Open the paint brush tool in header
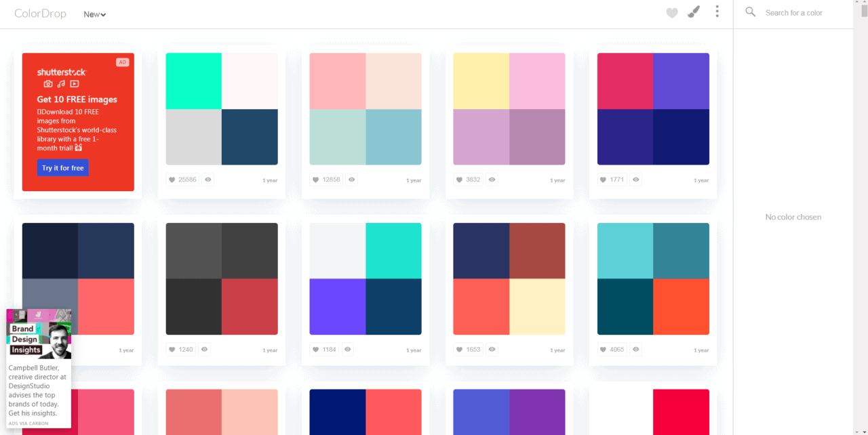The height and width of the screenshot is (435, 868). pyautogui.click(x=693, y=12)
